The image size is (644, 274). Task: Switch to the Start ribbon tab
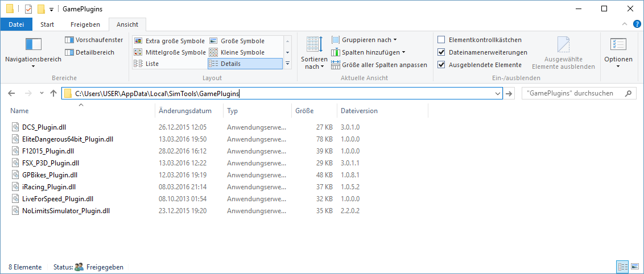click(47, 24)
